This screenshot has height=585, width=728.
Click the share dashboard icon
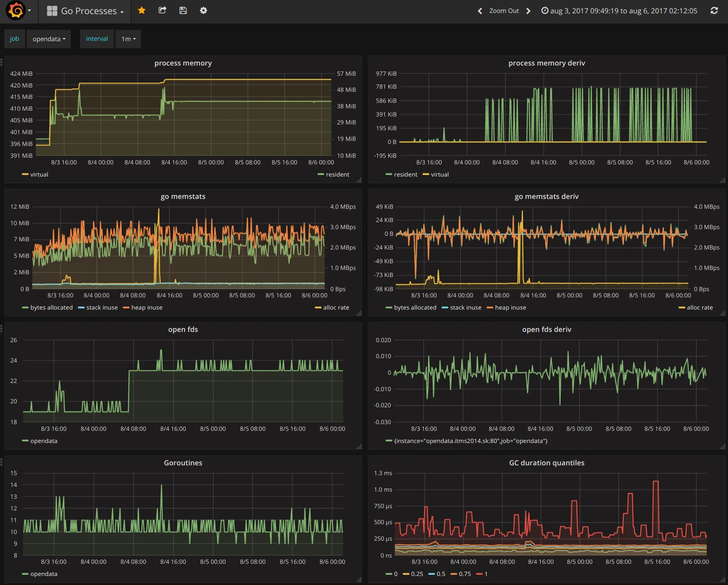pos(162,11)
